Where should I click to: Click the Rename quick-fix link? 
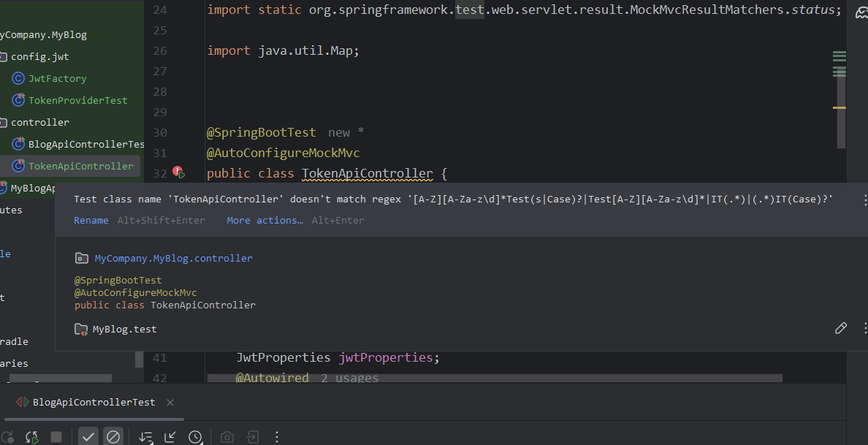point(91,220)
